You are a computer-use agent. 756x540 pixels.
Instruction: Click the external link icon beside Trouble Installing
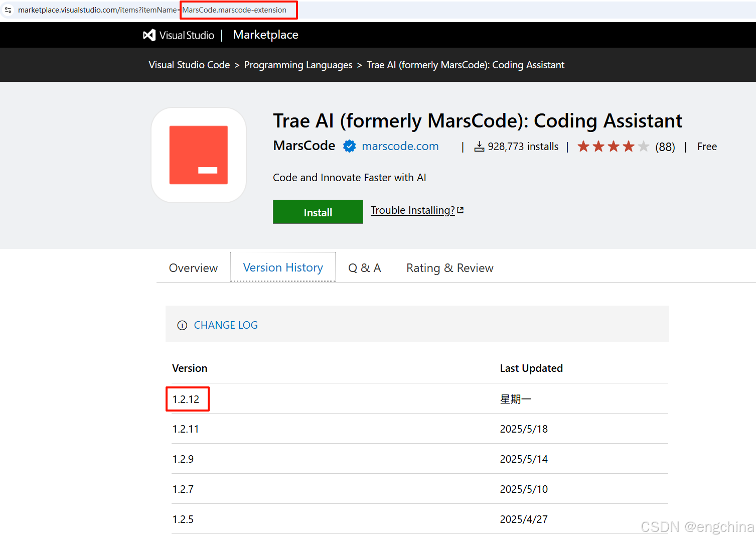[461, 210]
